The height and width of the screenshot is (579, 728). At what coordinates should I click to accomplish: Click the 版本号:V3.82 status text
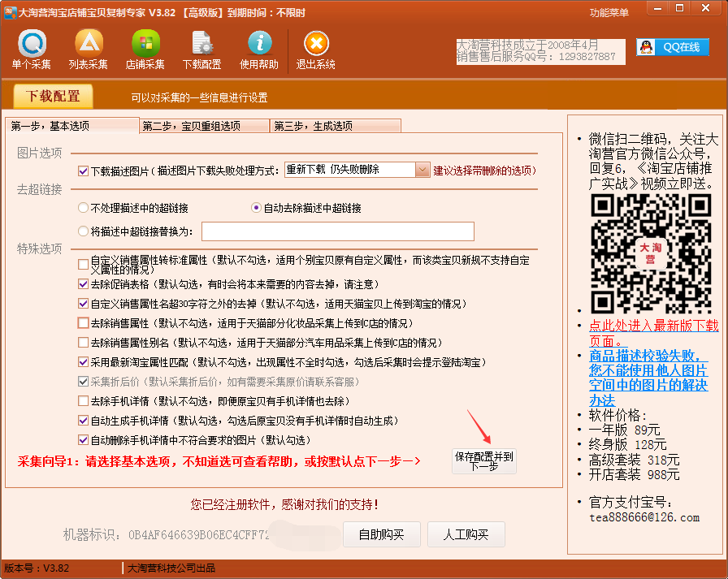(37, 568)
